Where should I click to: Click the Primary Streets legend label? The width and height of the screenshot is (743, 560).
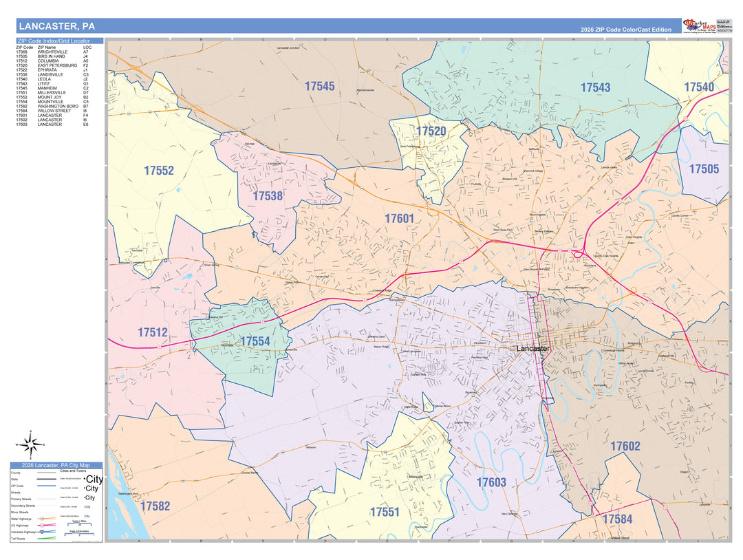click(21, 499)
